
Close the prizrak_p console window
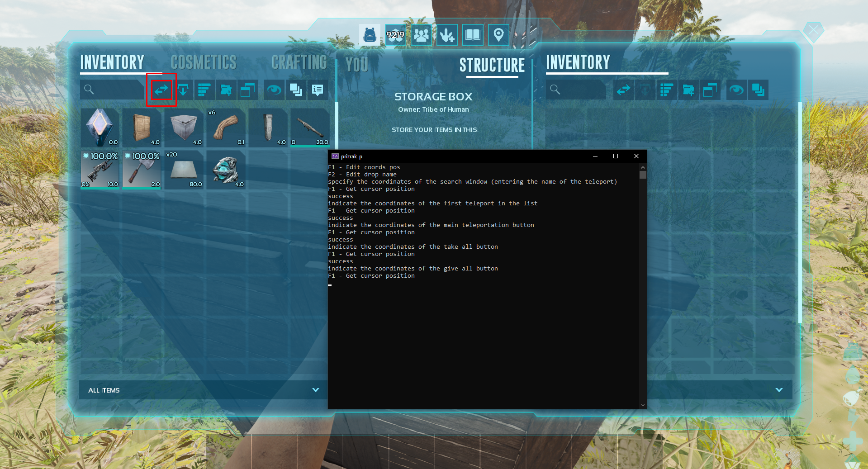tap(636, 156)
